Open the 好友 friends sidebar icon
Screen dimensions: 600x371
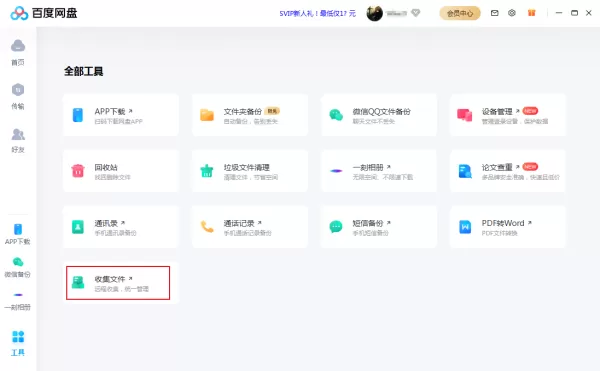pyautogui.click(x=18, y=134)
